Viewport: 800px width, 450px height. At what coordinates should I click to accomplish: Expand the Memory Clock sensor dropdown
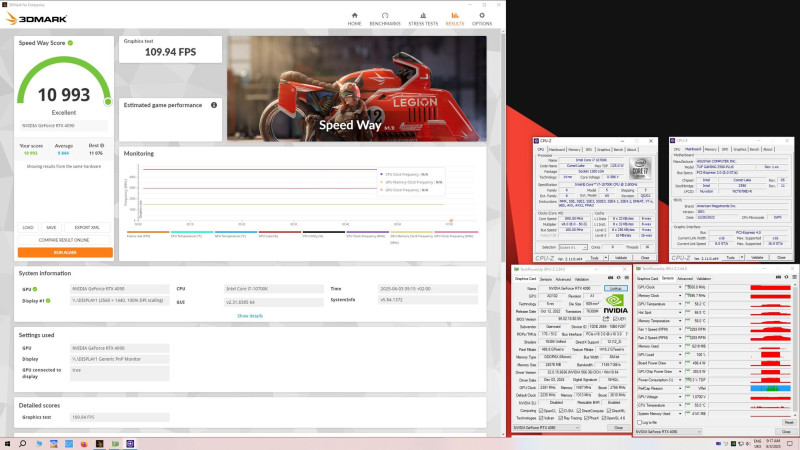[x=680, y=295]
